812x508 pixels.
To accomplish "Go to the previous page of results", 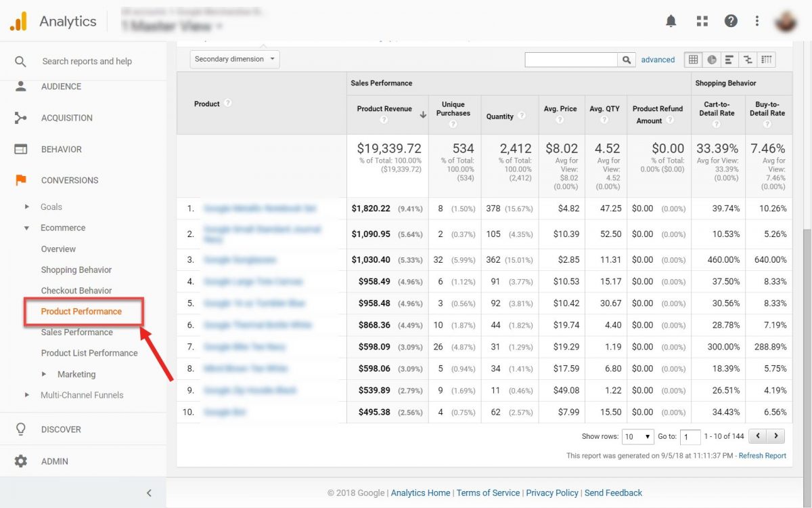I will pyautogui.click(x=759, y=436).
